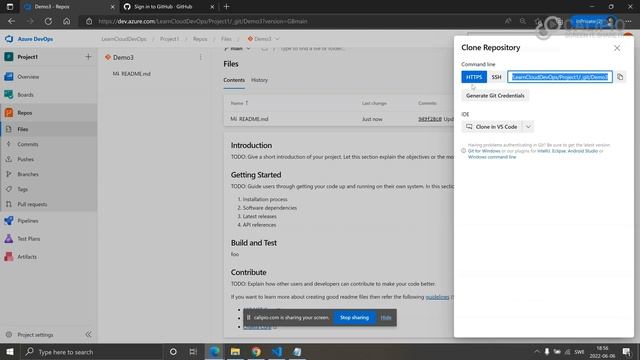This screenshot has height=360, width=640.
Task: Close the Clone Repository panel
Action: point(617,48)
